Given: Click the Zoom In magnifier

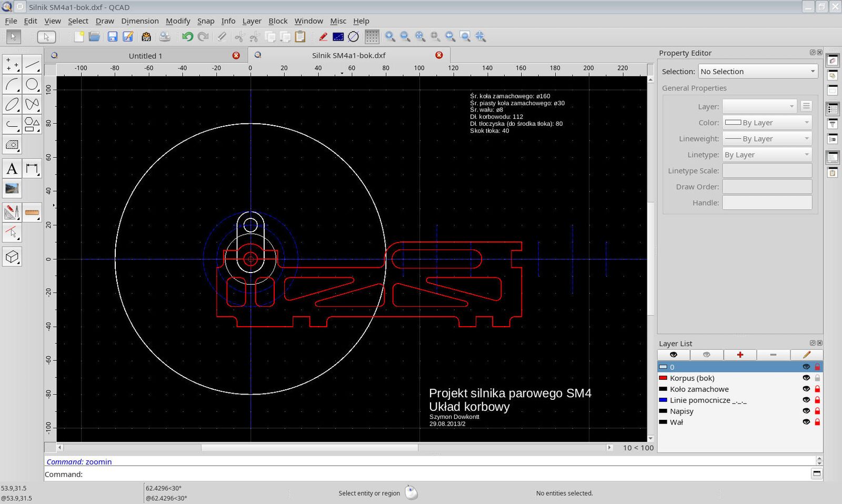Looking at the screenshot, I should pyautogui.click(x=390, y=37).
